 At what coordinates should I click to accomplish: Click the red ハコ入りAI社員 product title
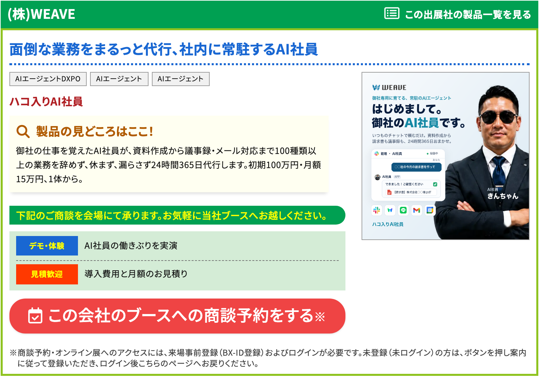click(46, 102)
